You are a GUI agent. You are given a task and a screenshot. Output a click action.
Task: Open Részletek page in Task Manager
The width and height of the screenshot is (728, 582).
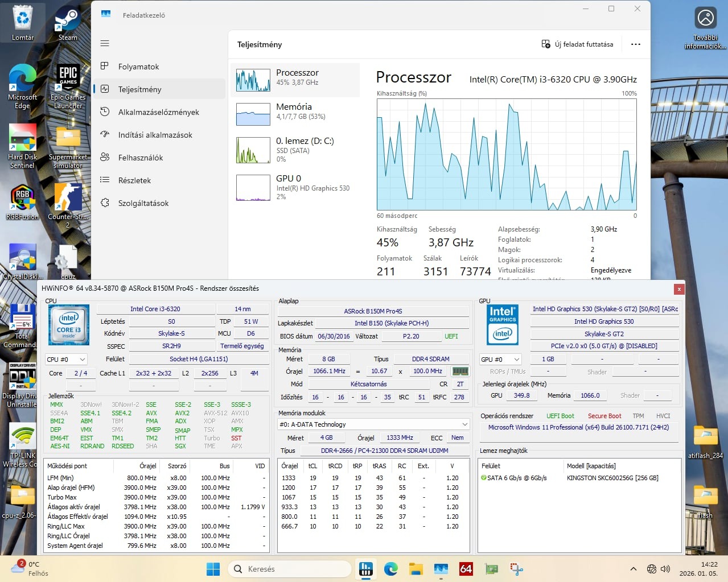pyautogui.click(x=159, y=180)
